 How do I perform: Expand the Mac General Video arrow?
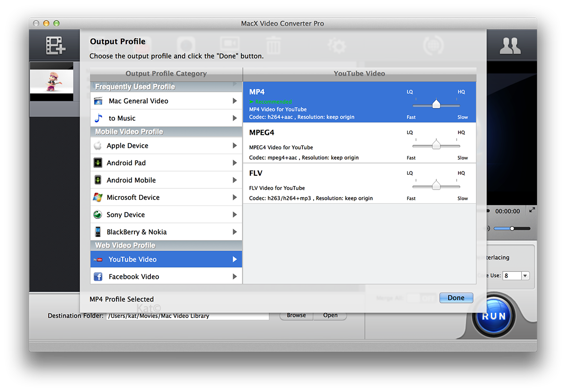tap(234, 101)
